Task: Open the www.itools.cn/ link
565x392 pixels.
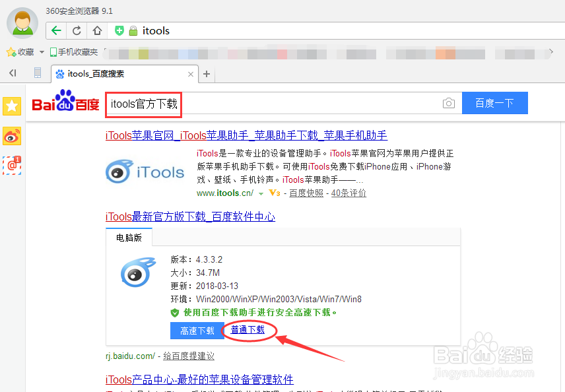Action: pyautogui.click(x=225, y=193)
